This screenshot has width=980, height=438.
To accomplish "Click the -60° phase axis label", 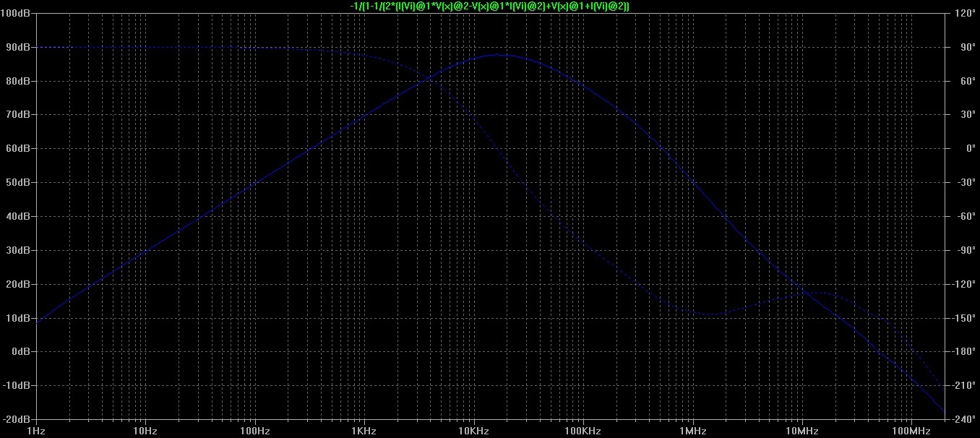I will (966, 217).
